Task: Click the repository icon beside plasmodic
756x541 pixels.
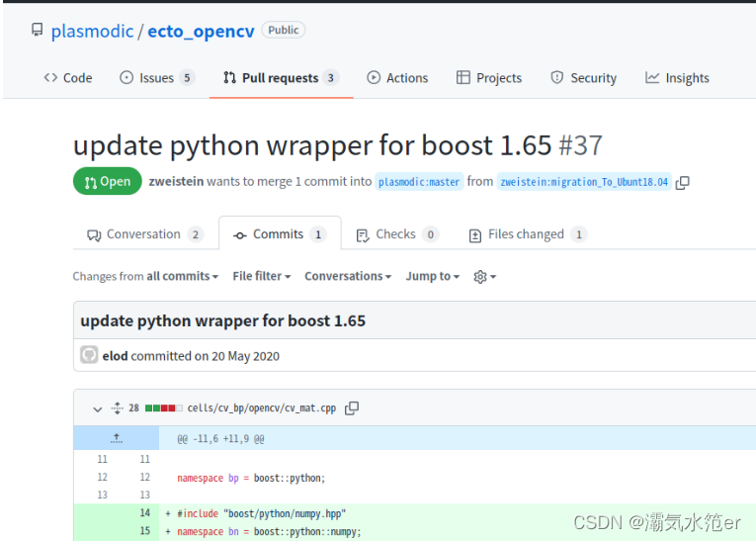Action: pos(38,30)
